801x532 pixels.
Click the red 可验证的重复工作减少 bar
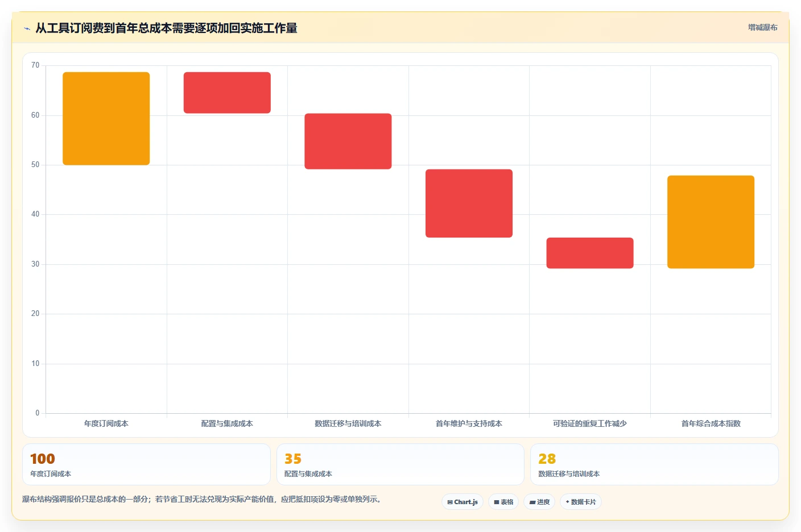click(590, 253)
